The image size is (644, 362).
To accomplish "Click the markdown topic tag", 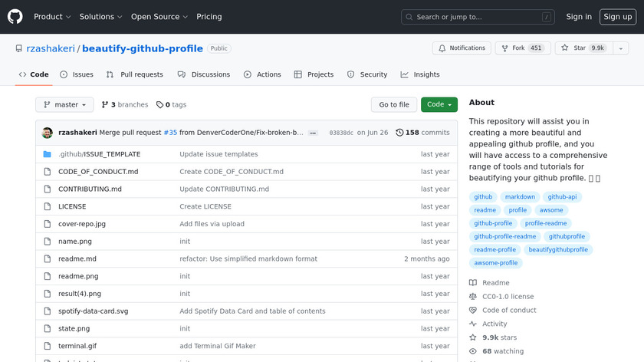I will [520, 197].
